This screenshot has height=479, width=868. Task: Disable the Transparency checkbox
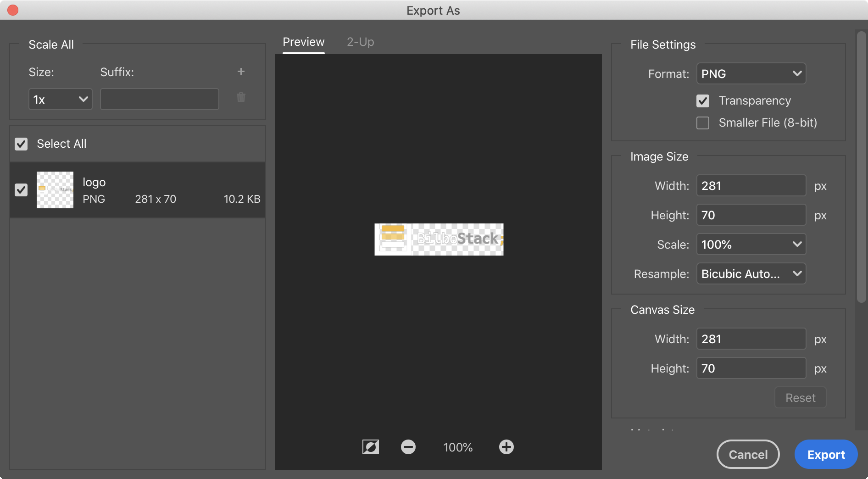(703, 101)
